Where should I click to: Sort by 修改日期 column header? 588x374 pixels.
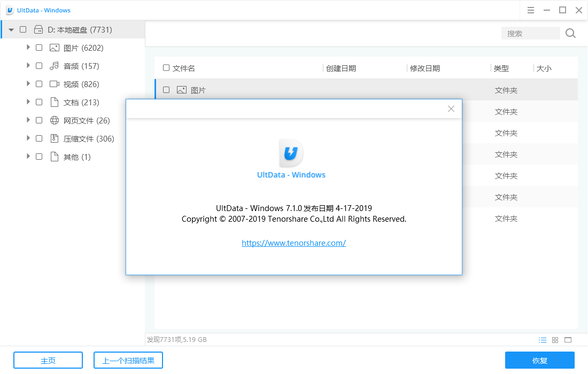(x=425, y=68)
